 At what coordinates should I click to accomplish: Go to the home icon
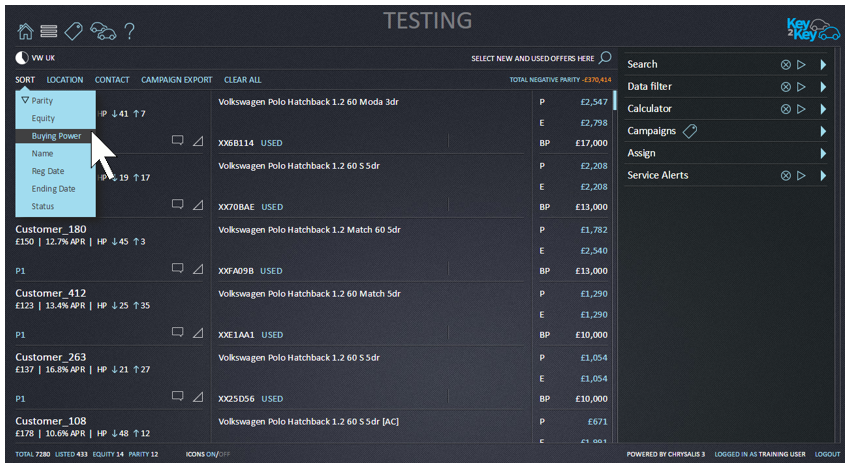click(25, 31)
